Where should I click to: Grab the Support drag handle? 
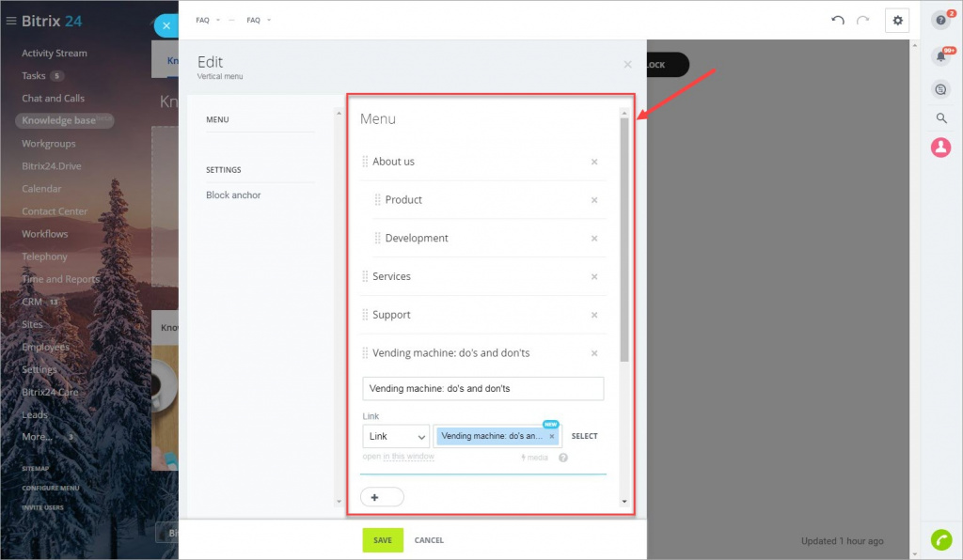[365, 315]
